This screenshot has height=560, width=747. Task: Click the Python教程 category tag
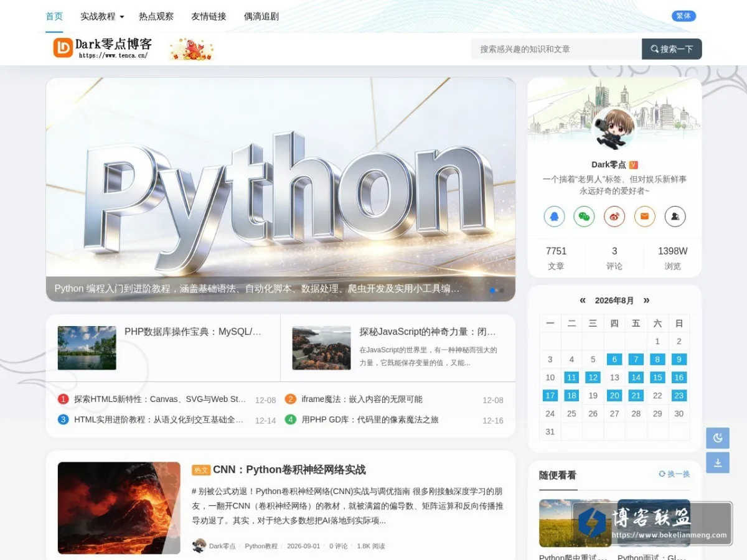point(261,546)
